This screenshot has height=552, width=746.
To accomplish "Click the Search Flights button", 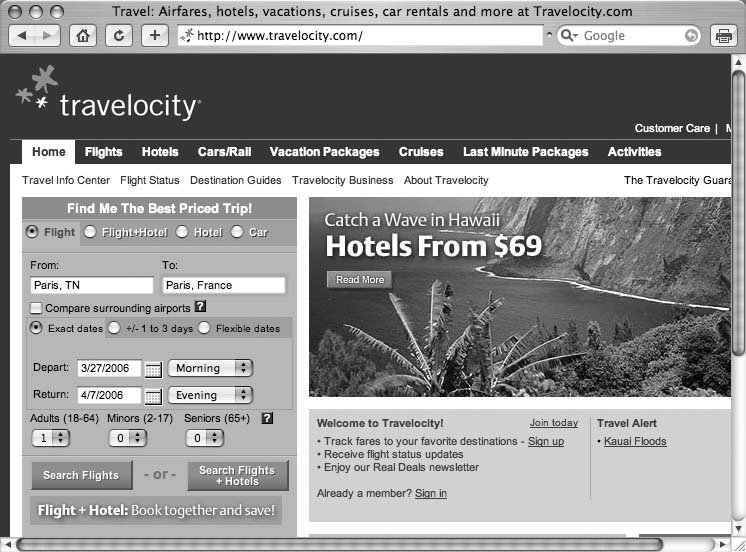I will tap(81, 475).
